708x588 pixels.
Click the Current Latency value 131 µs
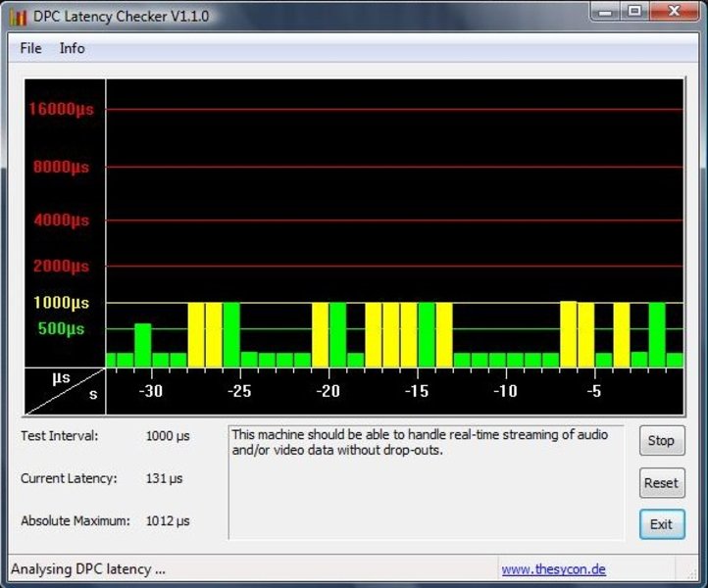(x=164, y=478)
